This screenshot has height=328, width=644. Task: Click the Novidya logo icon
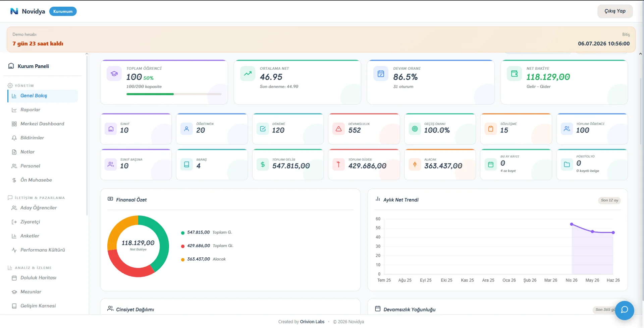(14, 11)
